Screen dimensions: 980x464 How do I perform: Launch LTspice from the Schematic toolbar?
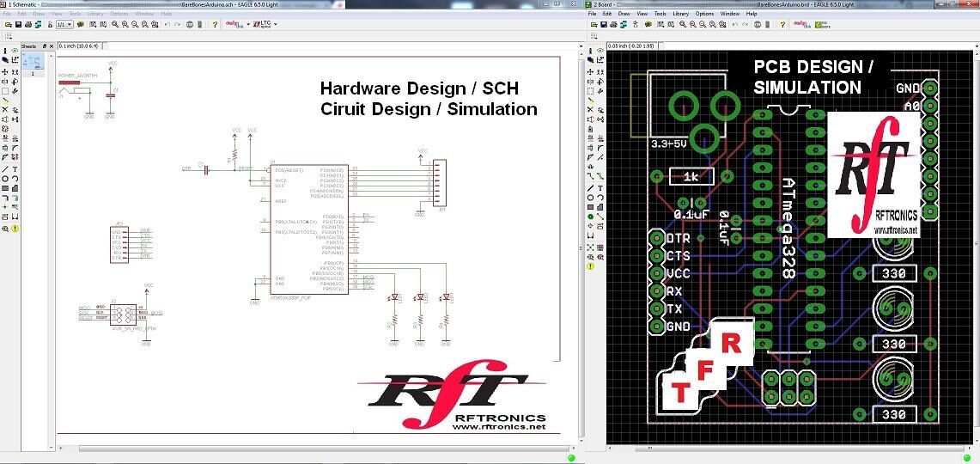pos(262,24)
